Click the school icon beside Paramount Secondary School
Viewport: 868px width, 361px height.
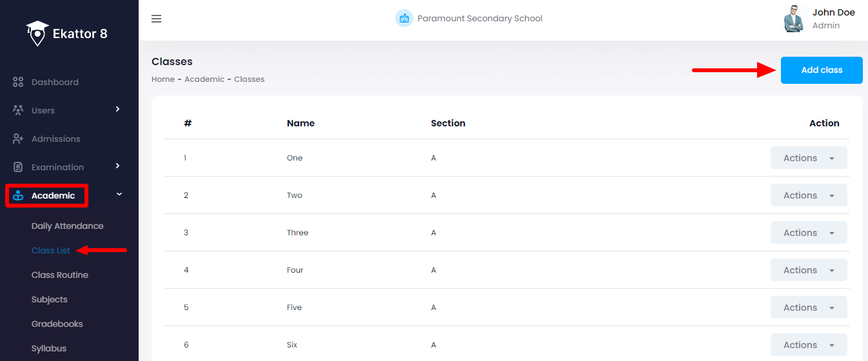pos(404,18)
